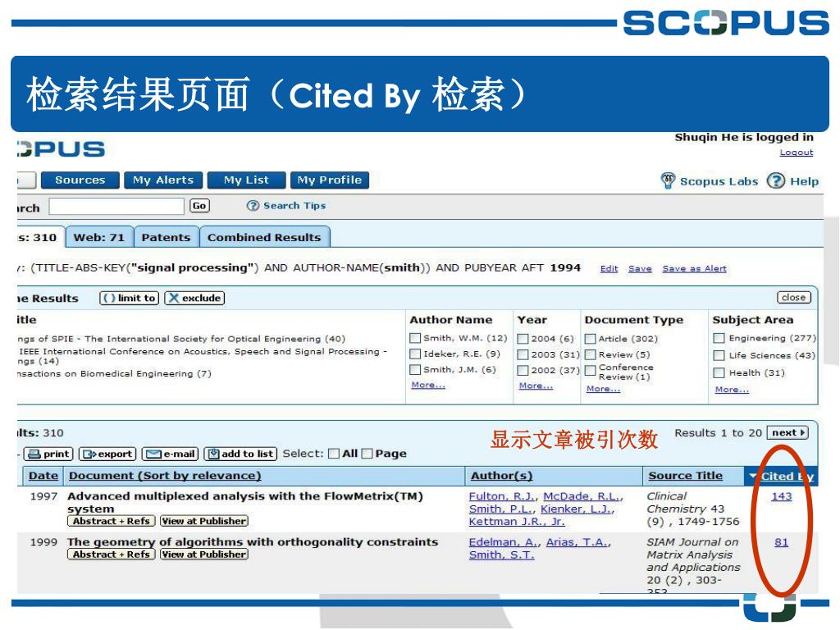Expand More author names
The width and height of the screenshot is (840, 630).
pyautogui.click(x=428, y=386)
